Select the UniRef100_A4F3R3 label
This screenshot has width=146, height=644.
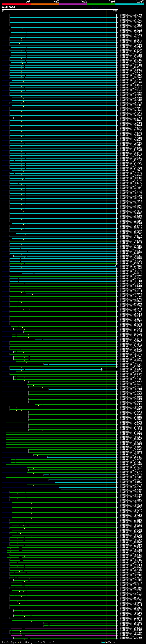click(131, 93)
